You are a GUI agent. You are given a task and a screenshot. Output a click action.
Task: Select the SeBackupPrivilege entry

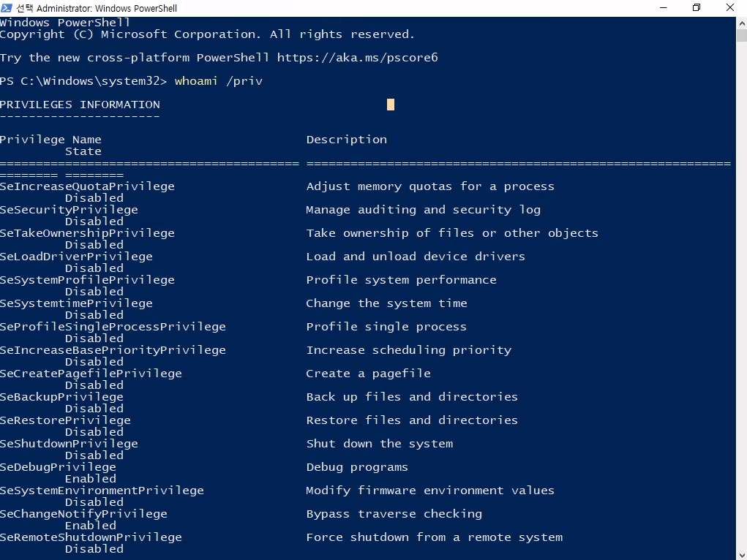pyautogui.click(x=61, y=397)
